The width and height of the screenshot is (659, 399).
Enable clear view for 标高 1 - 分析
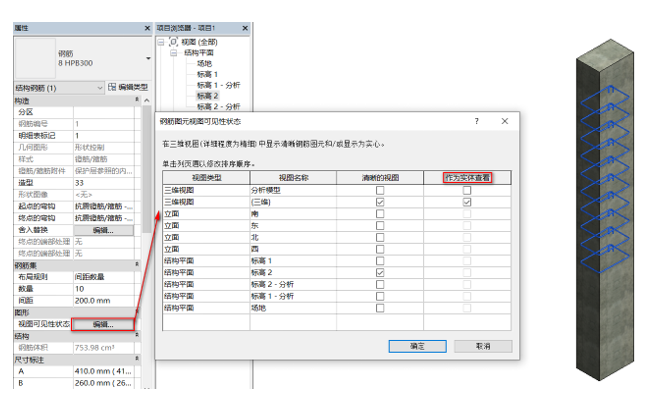380,296
